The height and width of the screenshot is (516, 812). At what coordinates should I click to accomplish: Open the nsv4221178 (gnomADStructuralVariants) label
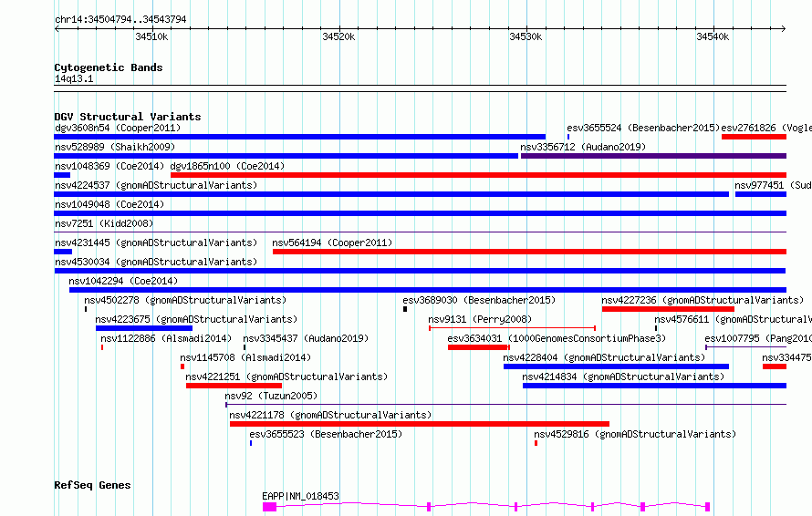tap(330, 415)
